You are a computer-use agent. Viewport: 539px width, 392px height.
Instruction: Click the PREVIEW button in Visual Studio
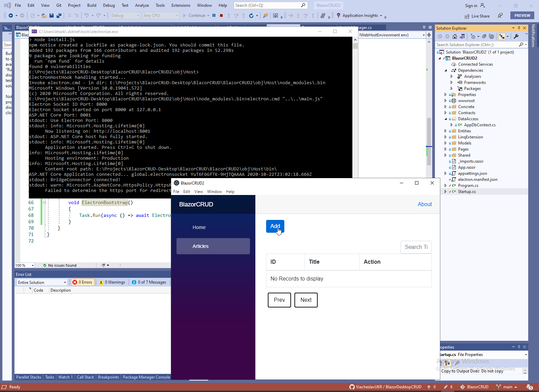point(522,15)
